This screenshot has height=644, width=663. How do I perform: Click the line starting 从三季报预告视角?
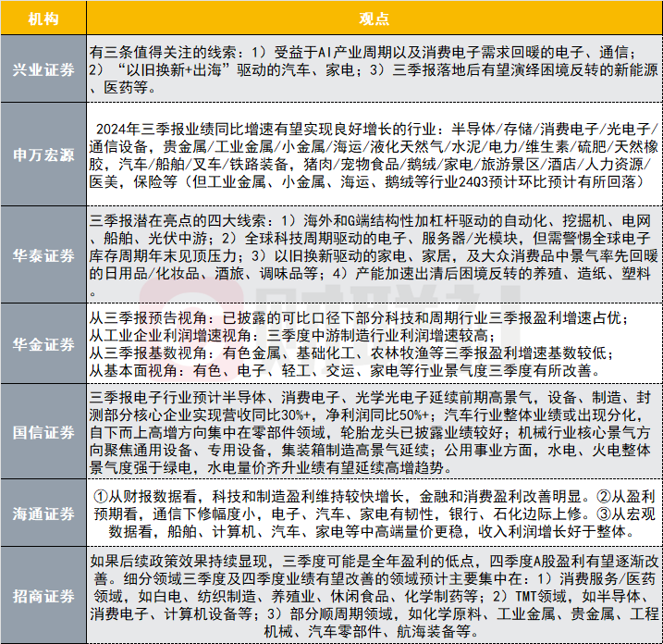click(359, 317)
